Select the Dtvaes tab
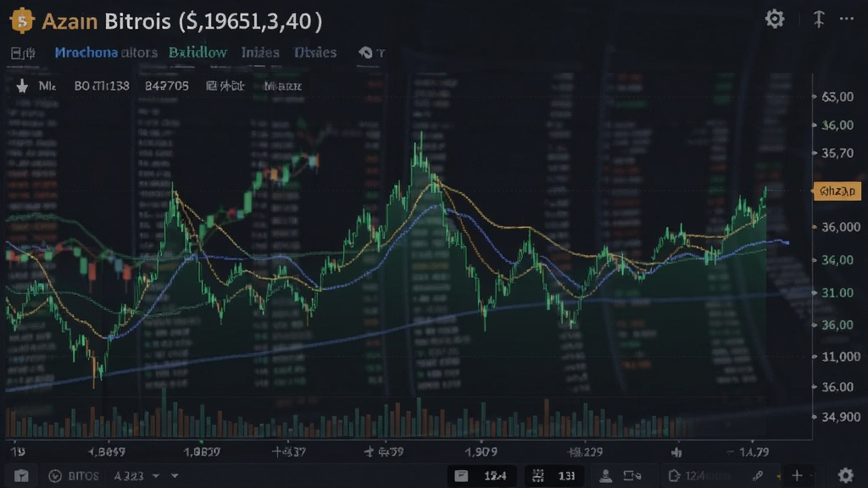 (x=315, y=53)
